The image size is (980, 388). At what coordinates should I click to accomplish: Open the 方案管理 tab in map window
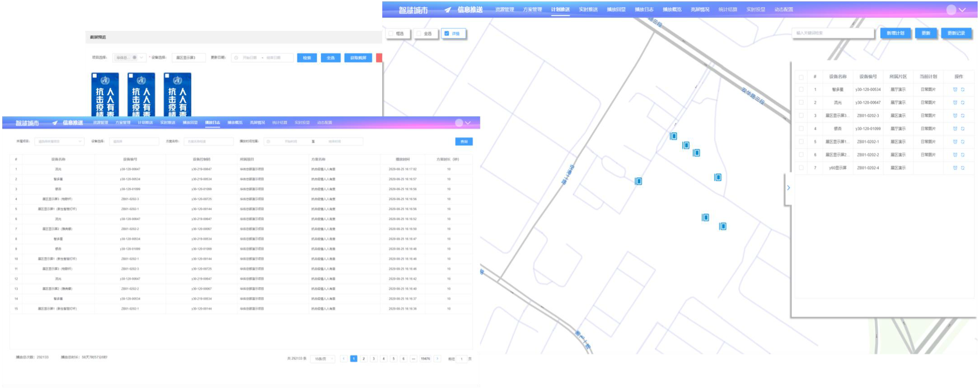[532, 9]
